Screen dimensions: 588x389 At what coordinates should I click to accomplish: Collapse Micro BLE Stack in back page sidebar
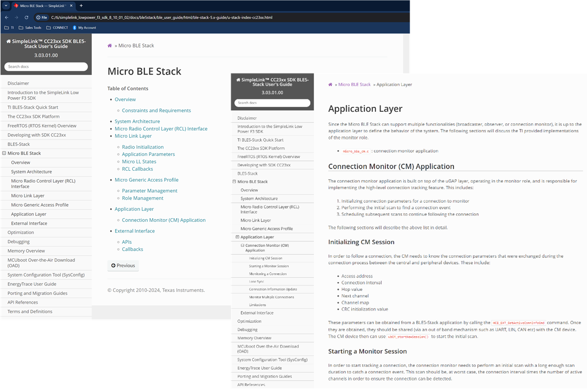click(x=4, y=153)
